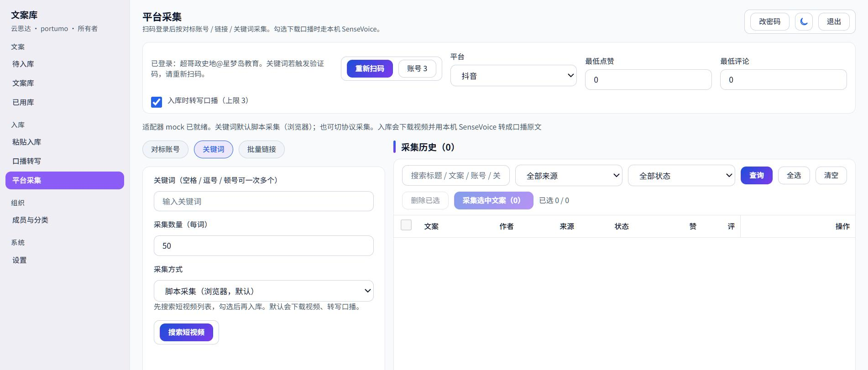Switch to the 对标账号 tab
The width and height of the screenshot is (868, 370).
pyautogui.click(x=165, y=149)
